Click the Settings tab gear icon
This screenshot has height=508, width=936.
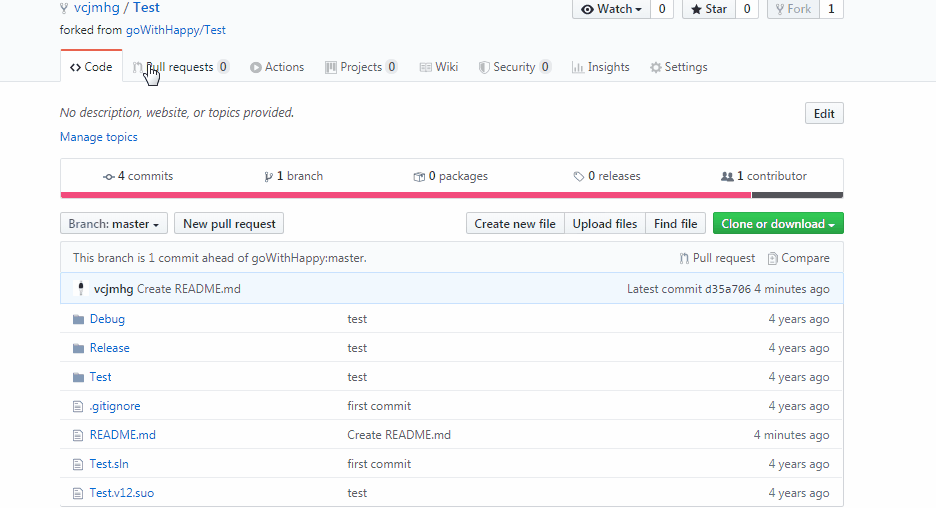click(655, 67)
